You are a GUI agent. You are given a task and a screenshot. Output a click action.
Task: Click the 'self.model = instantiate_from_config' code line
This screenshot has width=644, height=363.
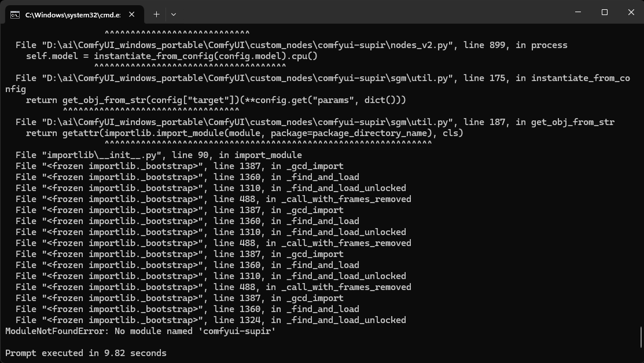[x=171, y=56]
